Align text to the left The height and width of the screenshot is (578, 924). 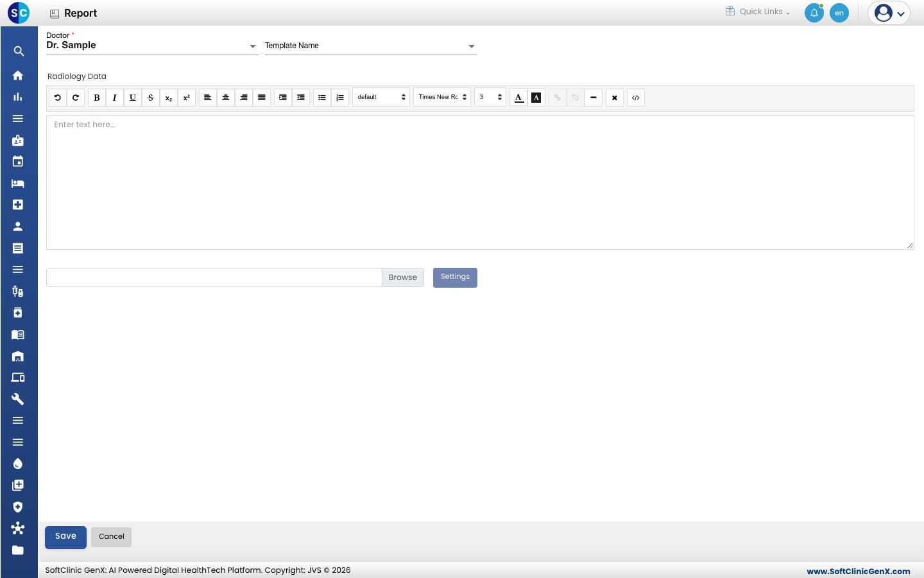point(208,98)
